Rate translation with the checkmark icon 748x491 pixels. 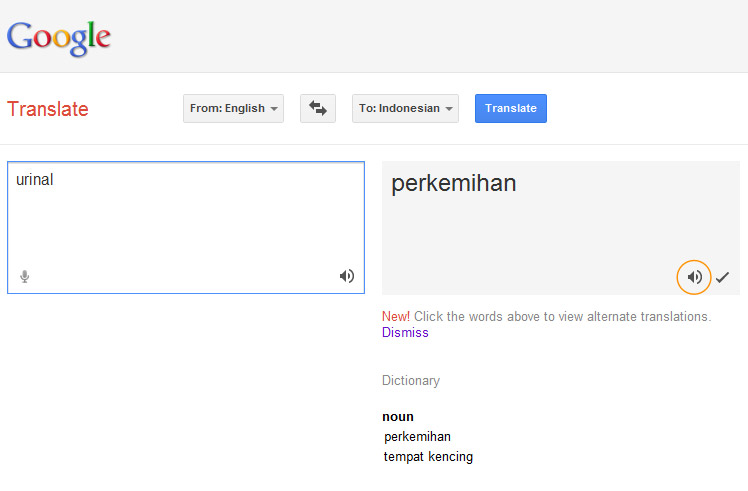[x=722, y=277]
